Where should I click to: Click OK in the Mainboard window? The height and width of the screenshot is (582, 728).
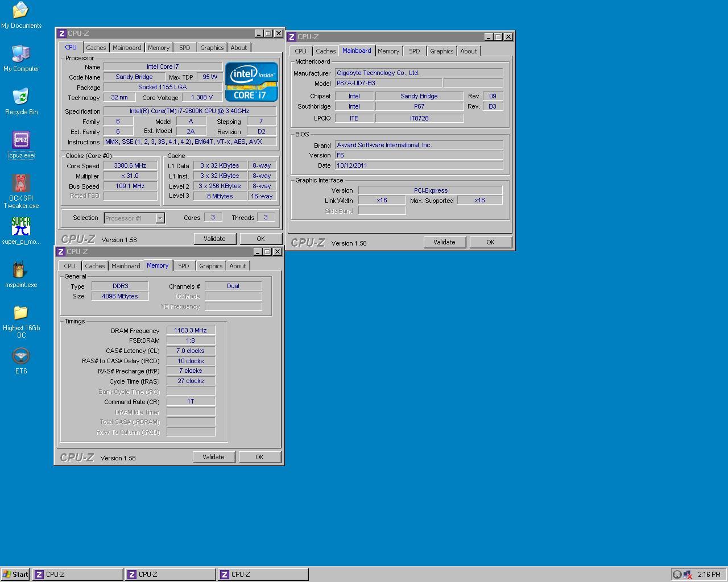click(x=490, y=242)
